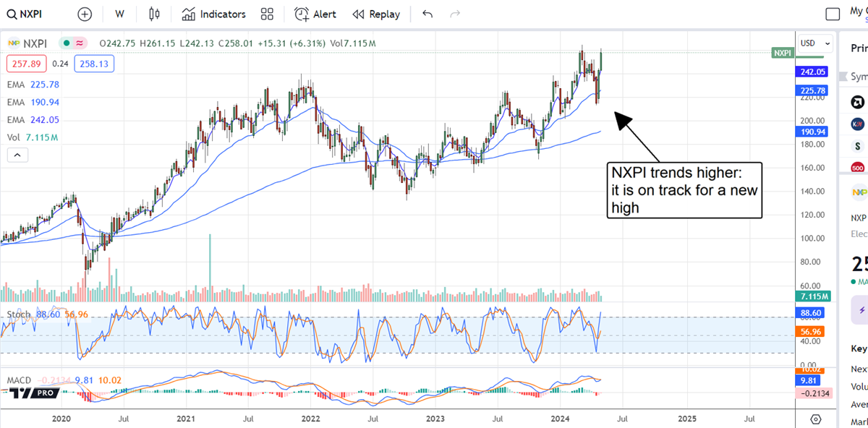Select the EMA 225.78 indicator legend
This screenshot has height=428, width=868.
pos(33,85)
